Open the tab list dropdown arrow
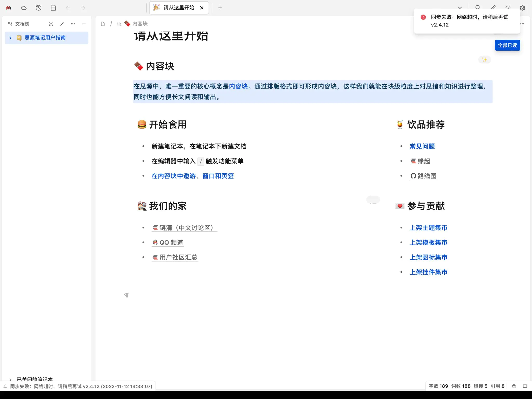Viewport: 532px width, 399px height. (x=460, y=8)
